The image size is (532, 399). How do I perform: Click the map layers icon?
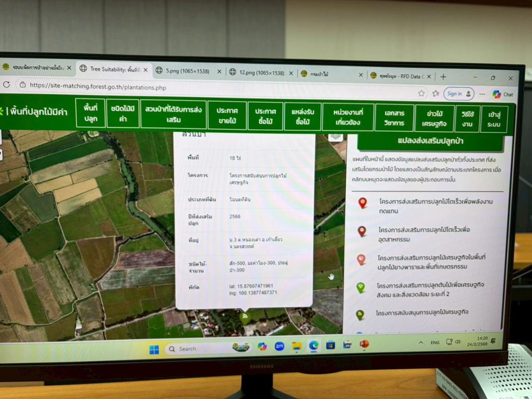(336, 137)
